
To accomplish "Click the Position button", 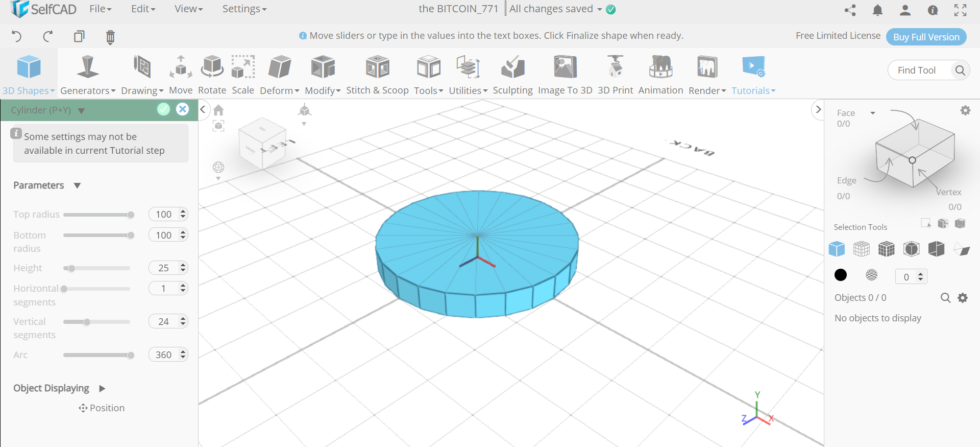I will click(102, 408).
